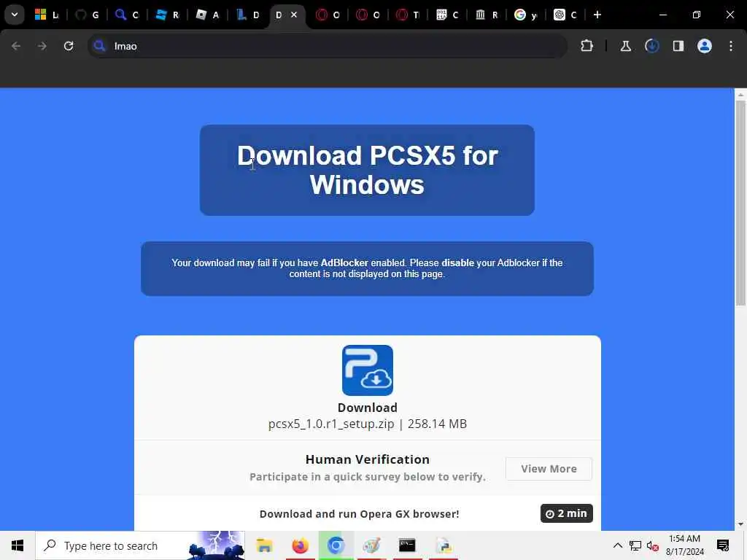The height and width of the screenshot is (560, 747).
Task: Click the AdBlocker warning notice
Action: tap(368, 268)
